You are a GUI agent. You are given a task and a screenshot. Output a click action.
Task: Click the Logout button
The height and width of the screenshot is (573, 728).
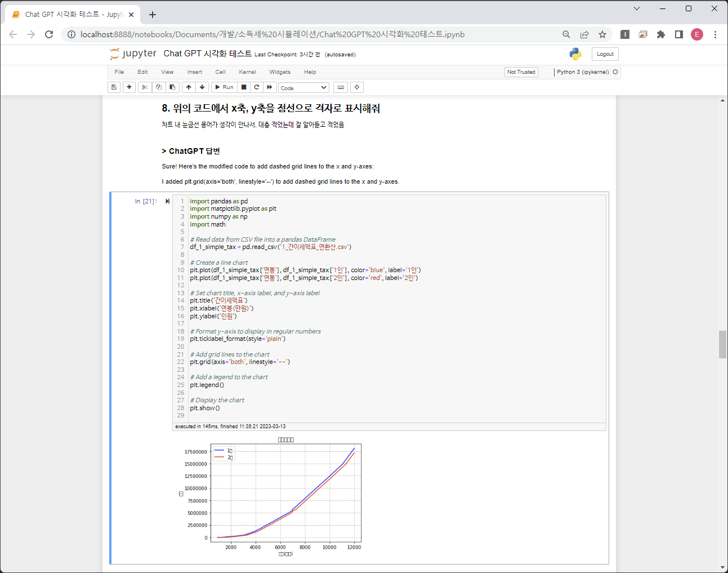coord(605,54)
